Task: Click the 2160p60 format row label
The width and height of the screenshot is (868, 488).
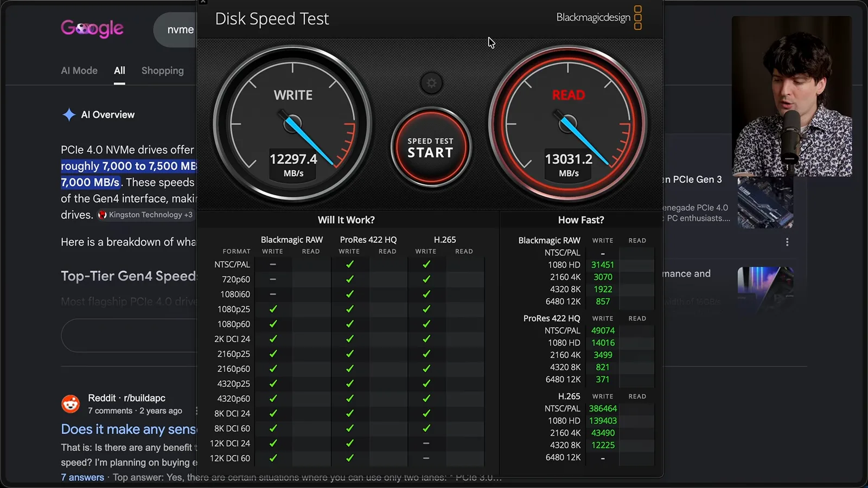Action: [234, 369]
